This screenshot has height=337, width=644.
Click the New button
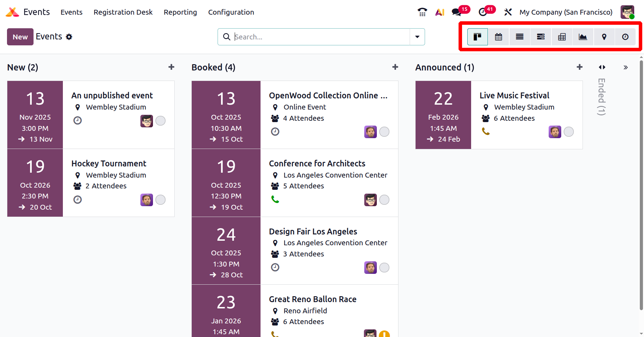tap(20, 37)
